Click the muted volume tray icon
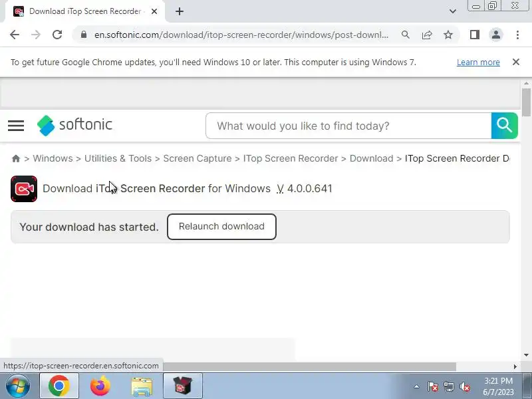The width and height of the screenshot is (532, 399). pyautogui.click(x=464, y=386)
